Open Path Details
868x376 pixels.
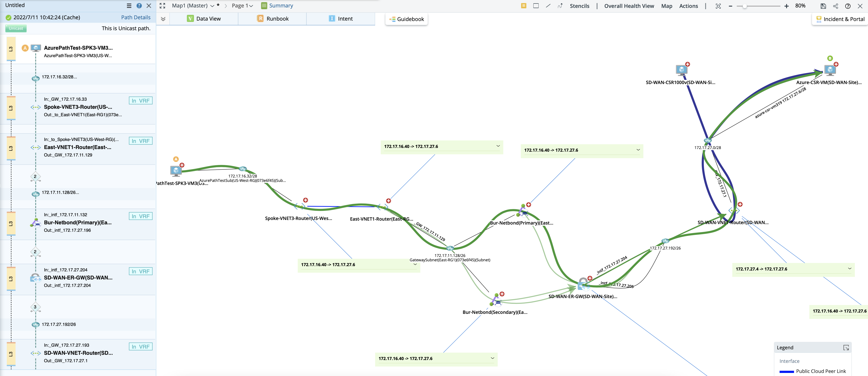136,17
